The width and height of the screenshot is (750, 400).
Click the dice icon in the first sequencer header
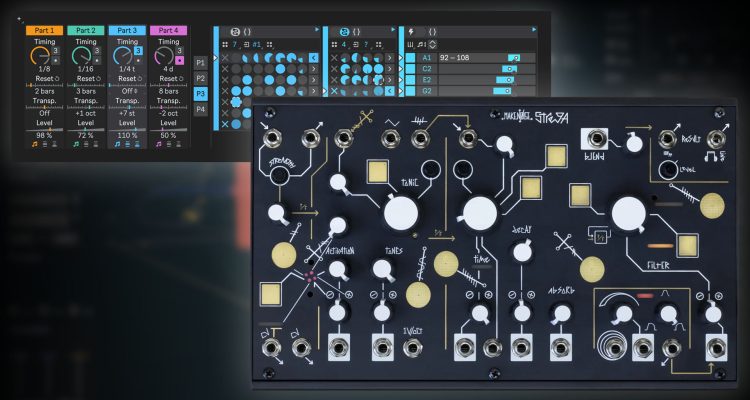click(x=235, y=32)
